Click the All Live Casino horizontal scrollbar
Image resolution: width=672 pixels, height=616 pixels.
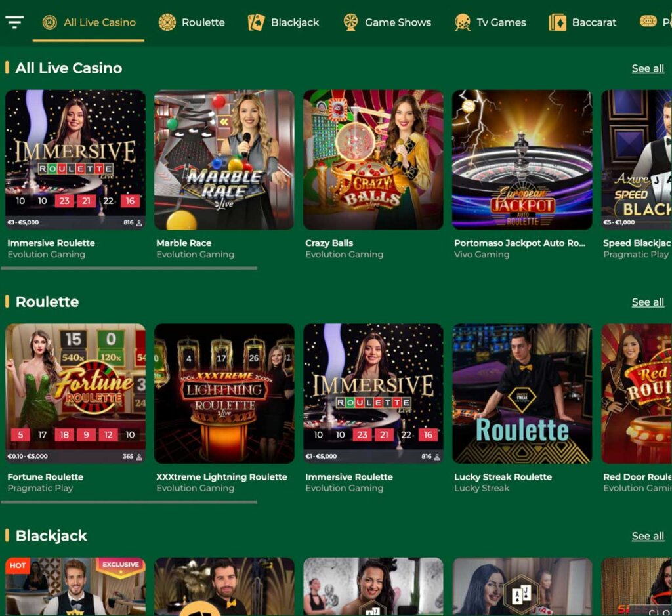pos(129,268)
